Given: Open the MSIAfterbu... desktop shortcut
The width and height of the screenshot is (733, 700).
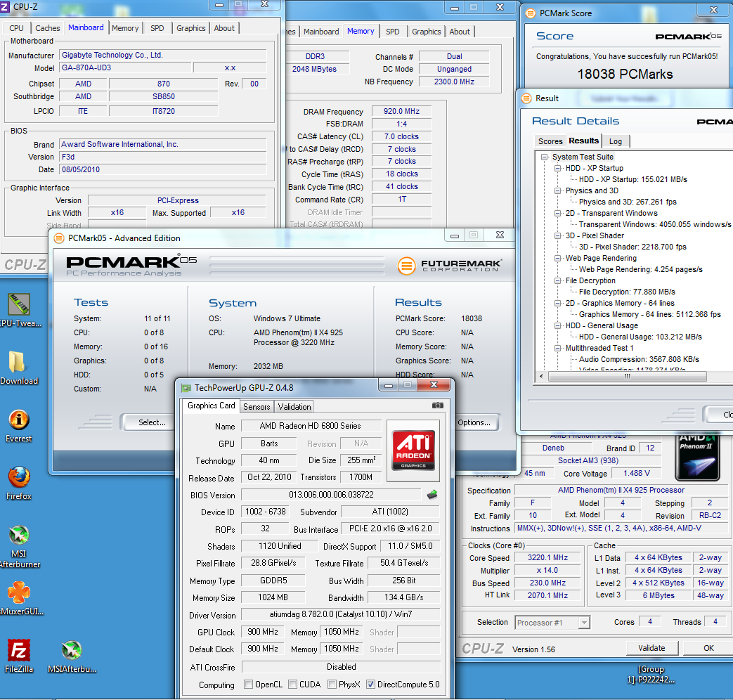Looking at the screenshot, I should pyautogui.click(x=72, y=656).
